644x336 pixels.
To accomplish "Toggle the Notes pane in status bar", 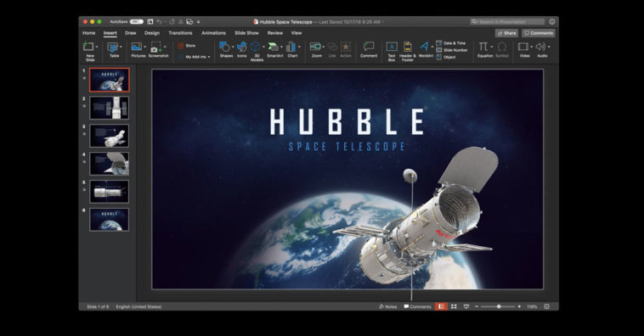I will tap(387, 306).
